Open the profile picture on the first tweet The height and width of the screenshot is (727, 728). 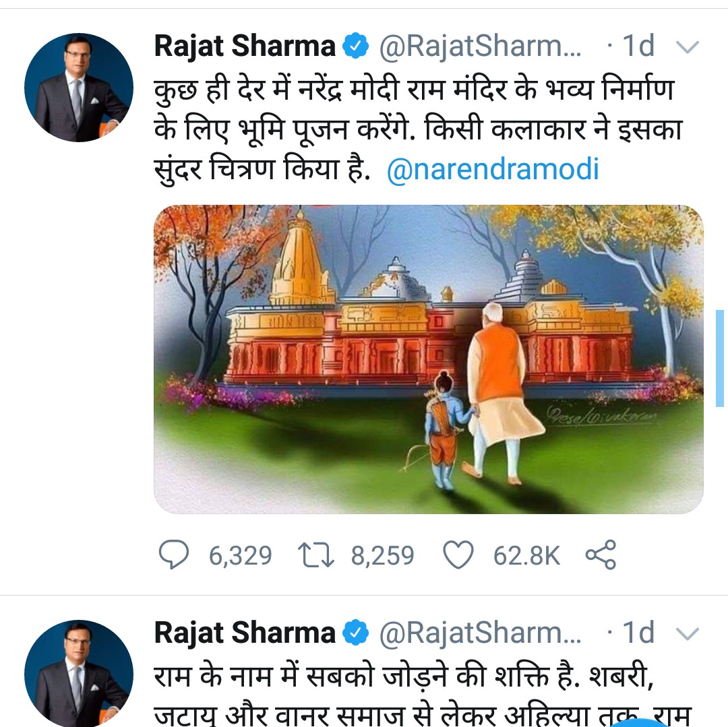(x=79, y=88)
